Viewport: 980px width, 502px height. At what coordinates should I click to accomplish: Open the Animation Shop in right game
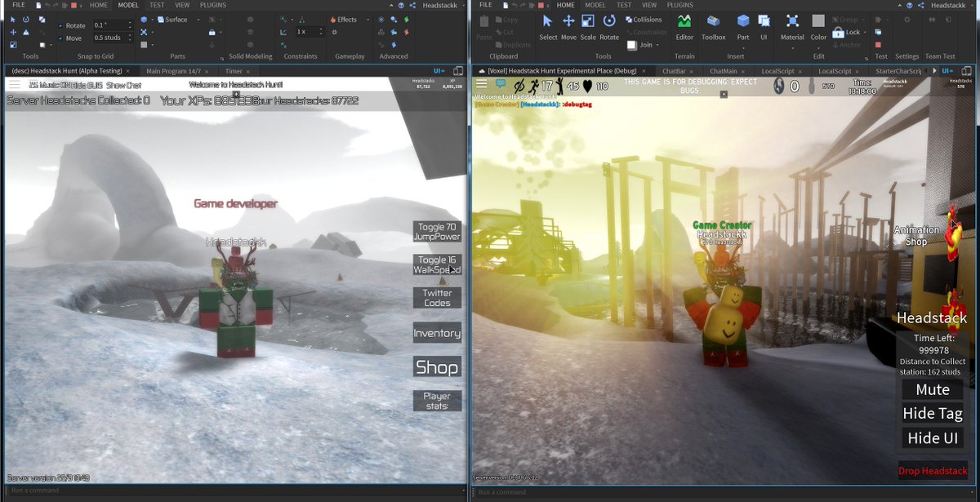click(x=916, y=236)
